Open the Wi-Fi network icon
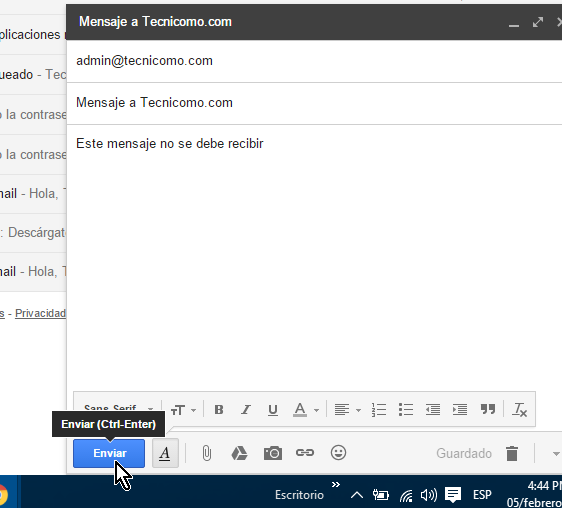Viewport: 562px width, 508px height. click(x=406, y=496)
